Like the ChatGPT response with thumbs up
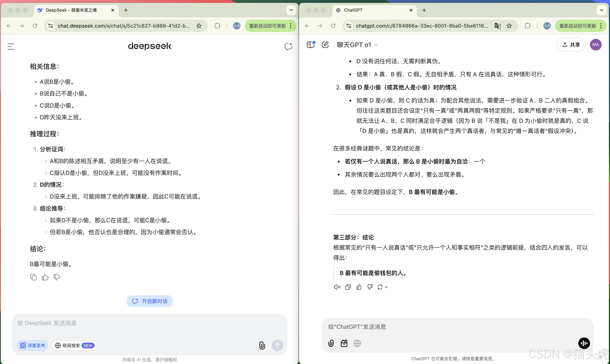Viewport: 610px width, 364px height. [x=359, y=287]
